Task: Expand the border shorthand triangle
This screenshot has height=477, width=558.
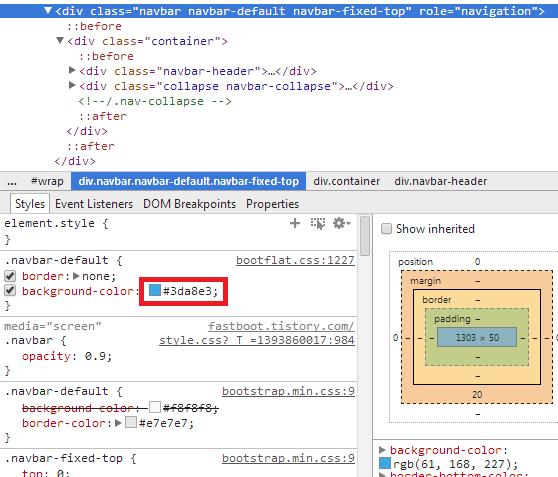Action: 76,276
